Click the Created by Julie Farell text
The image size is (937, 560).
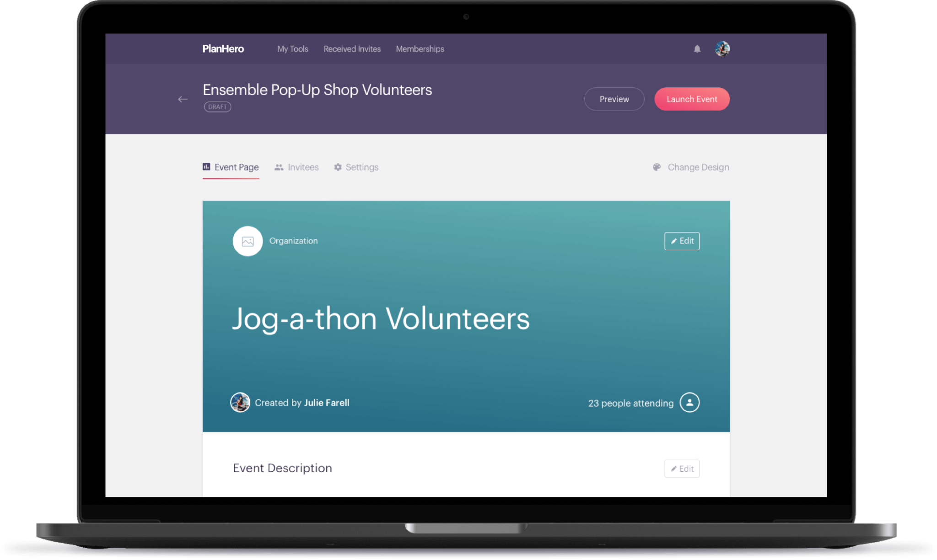pos(302,403)
